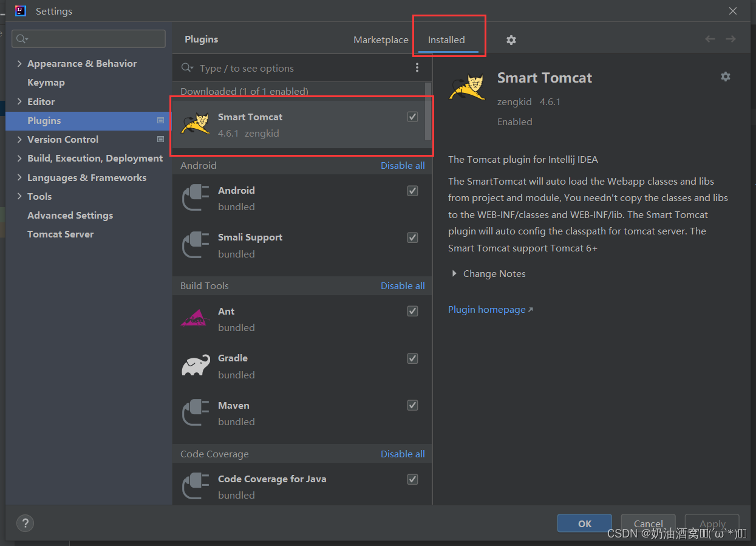Open plugin search options kebab menu
Image resolution: width=756 pixels, height=546 pixels.
(417, 68)
